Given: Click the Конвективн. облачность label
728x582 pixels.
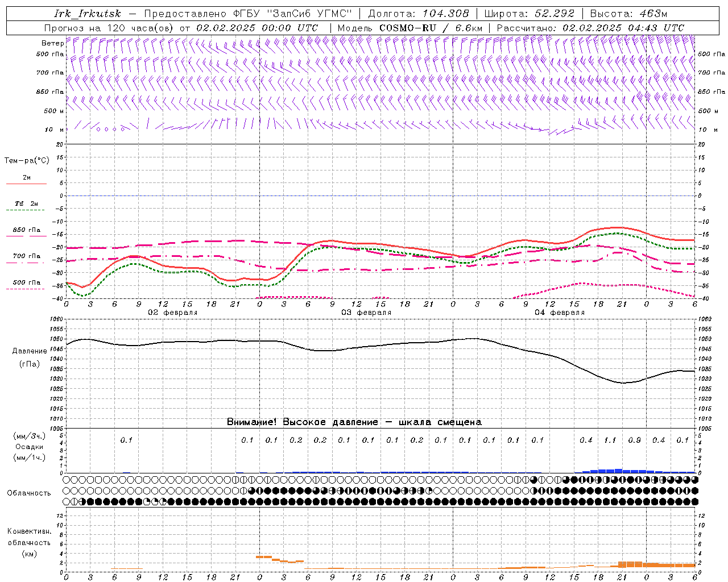Looking at the screenshot, I should (x=29, y=542).
